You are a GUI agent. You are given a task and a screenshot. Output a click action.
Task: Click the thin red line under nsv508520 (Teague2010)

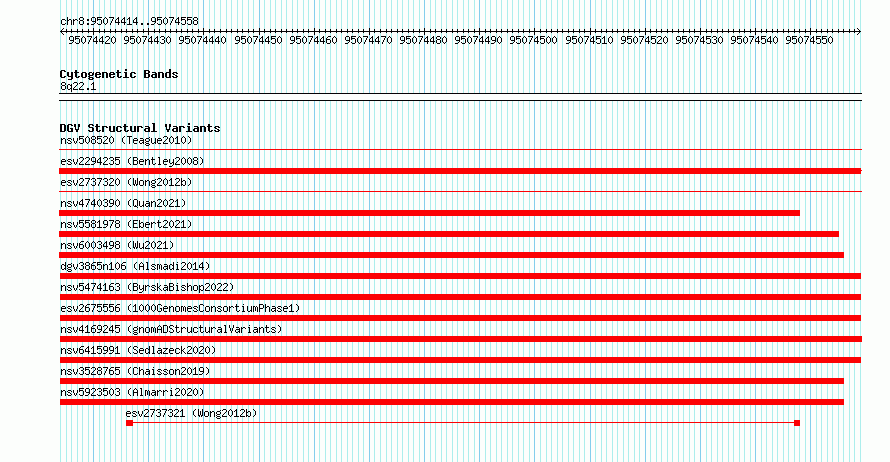coord(460,150)
